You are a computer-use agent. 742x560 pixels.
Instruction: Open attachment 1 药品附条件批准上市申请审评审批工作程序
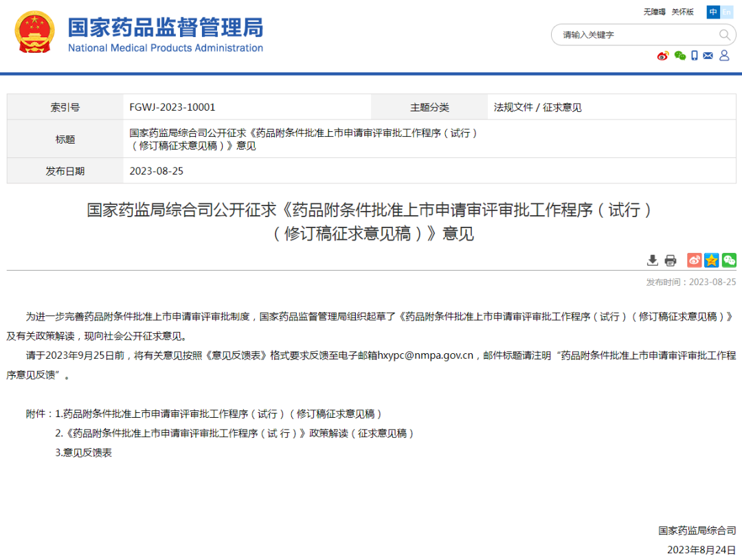(218, 414)
